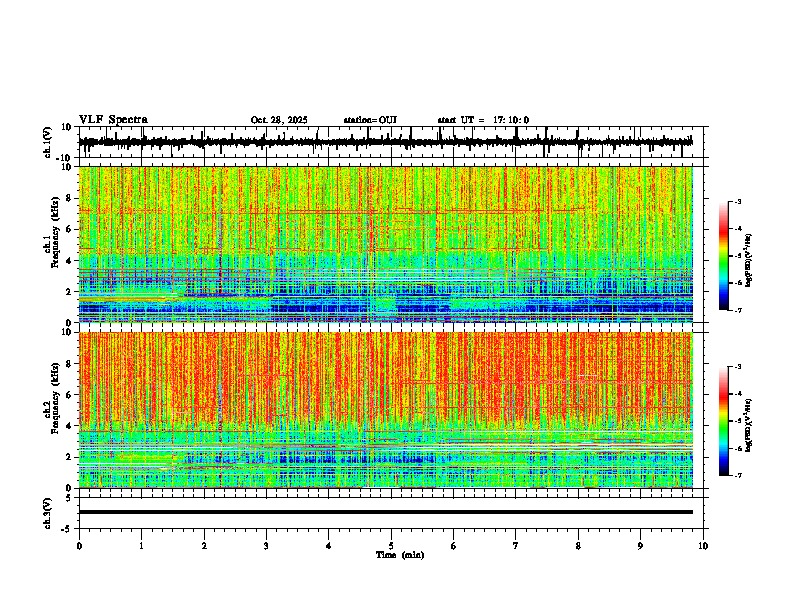Click the "-7" label on ch.2 colorbar
Screen dimensions: 792x612
(x=738, y=476)
